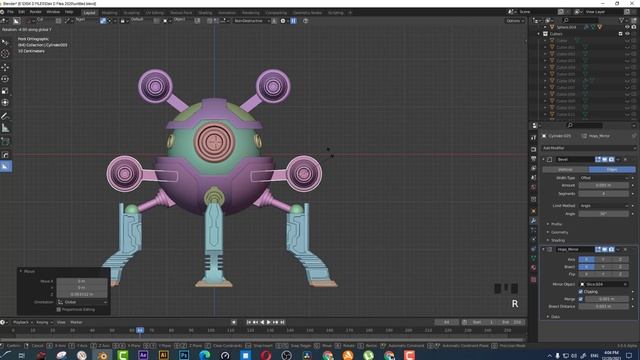Open the Tool properties tab

(x=533, y=138)
